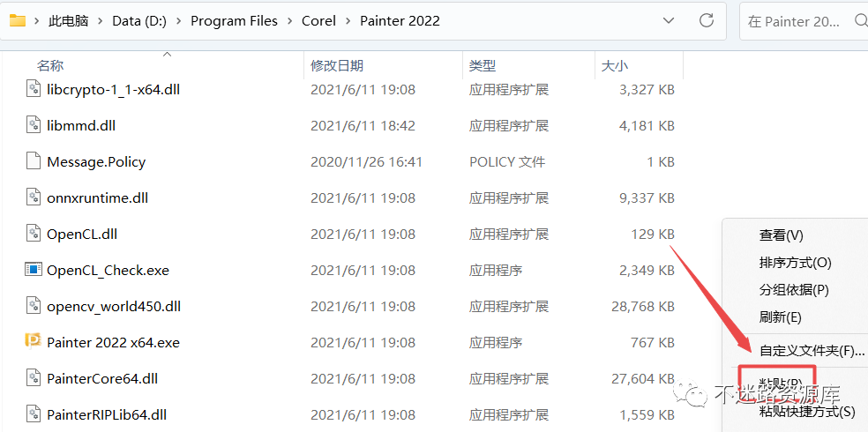
Task: Click the folder icon in address bar
Action: (18, 21)
